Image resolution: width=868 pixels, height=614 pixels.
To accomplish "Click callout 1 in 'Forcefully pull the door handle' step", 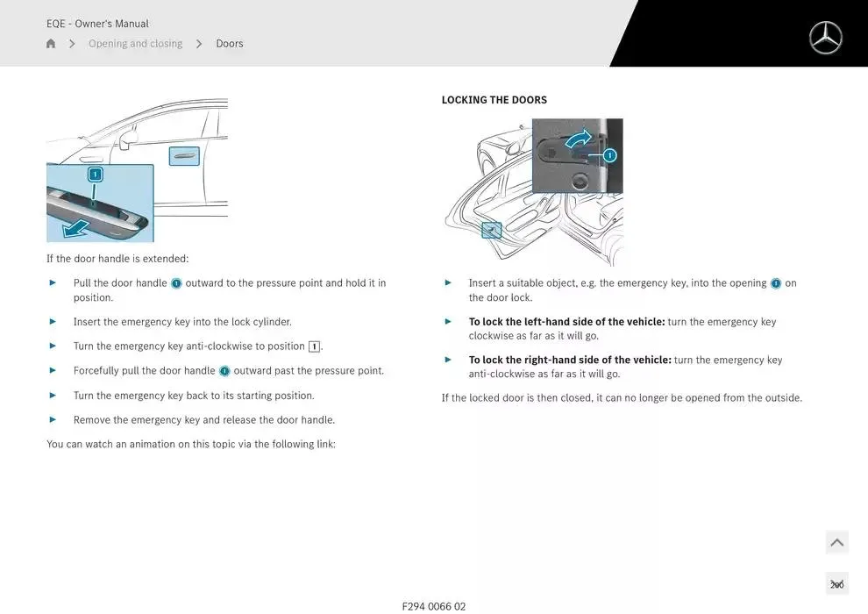I will (x=224, y=371).
